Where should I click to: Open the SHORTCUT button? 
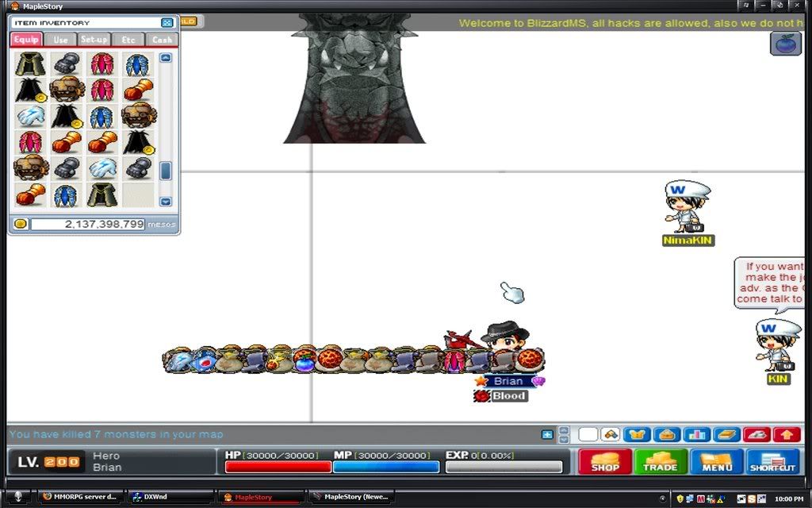(773, 461)
